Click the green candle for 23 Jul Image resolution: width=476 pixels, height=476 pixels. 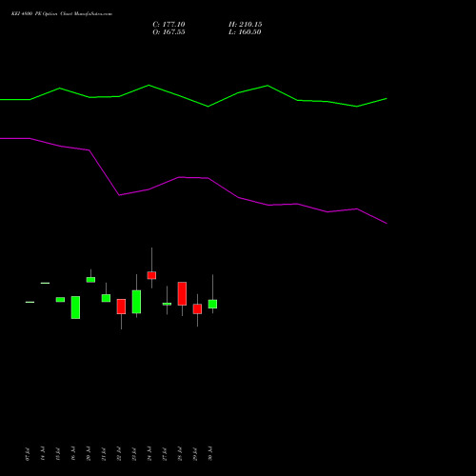point(136,302)
